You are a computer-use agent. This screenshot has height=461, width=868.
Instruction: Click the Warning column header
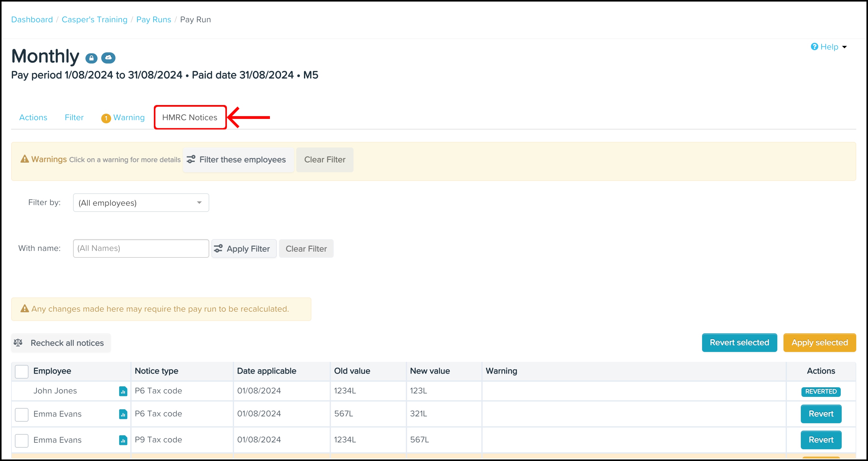pos(501,371)
